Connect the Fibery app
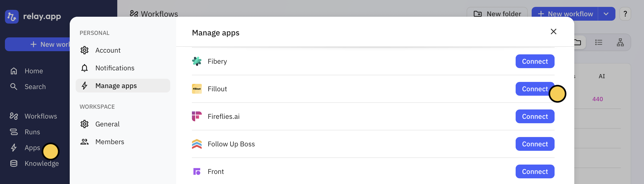Image resolution: width=644 pixels, height=184 pixels. [535, 61]
